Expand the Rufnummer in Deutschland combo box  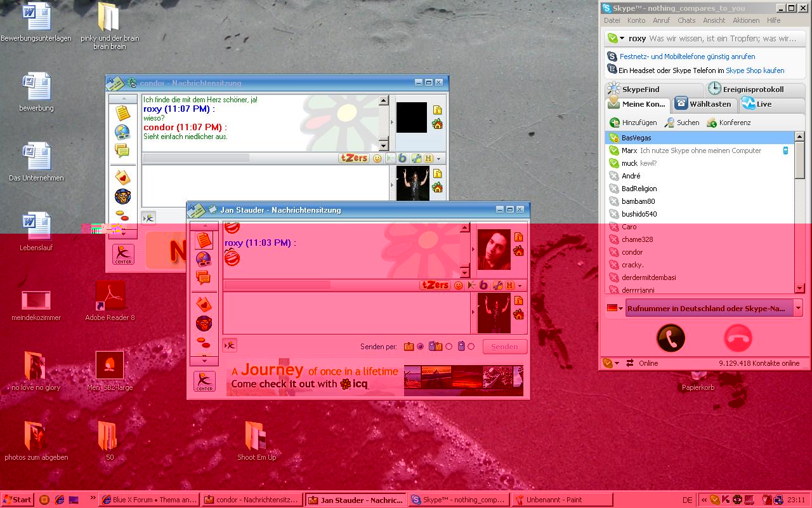tap(798, 309)
